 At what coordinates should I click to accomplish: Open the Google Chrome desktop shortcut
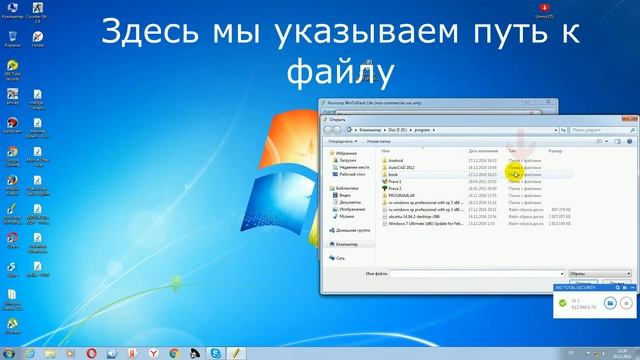pos(13,157)
